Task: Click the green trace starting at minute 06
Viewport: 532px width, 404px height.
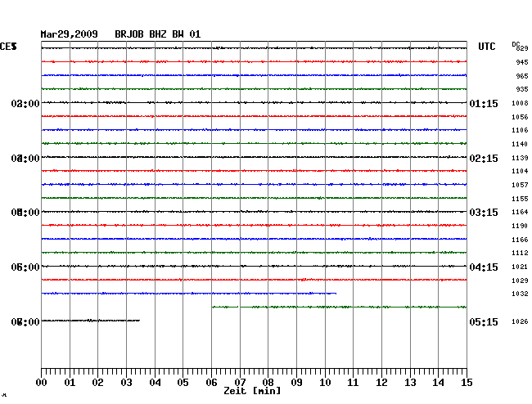Action: point(340,307)
